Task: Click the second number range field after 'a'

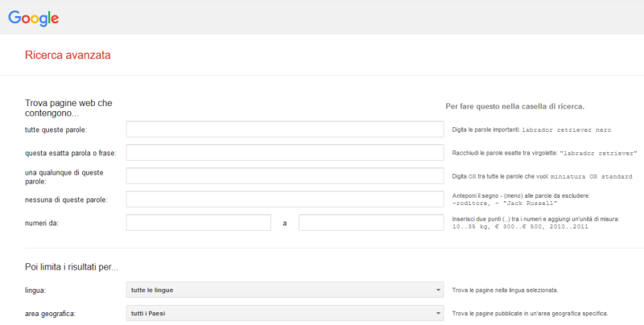Action: [371, 223]
